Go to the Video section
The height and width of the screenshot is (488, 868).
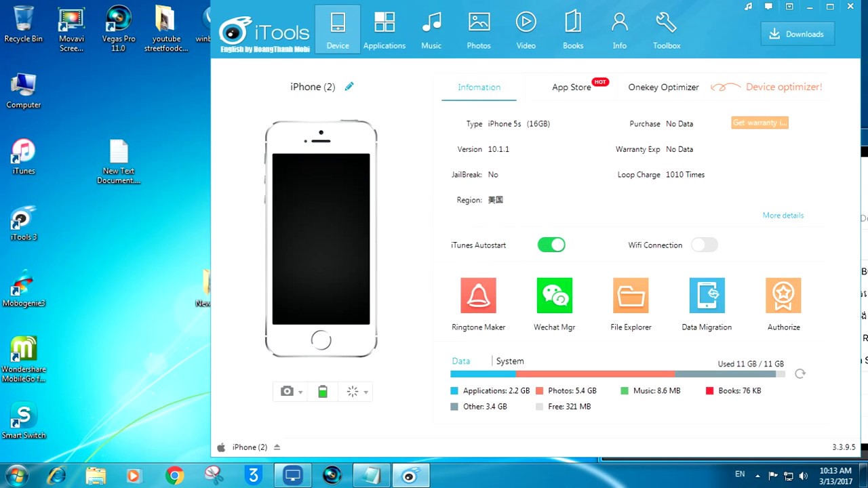pos(526,30)
